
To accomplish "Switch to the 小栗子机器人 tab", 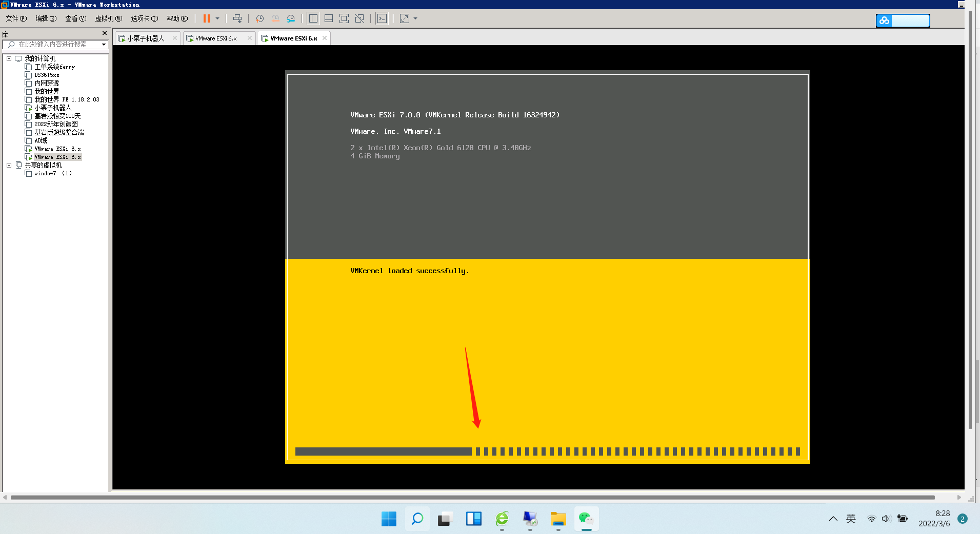I will click(146, 38).
